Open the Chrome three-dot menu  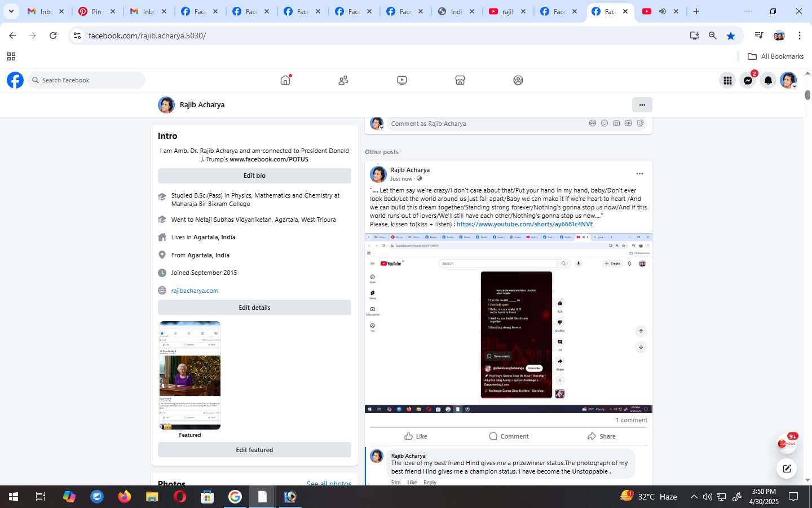(x=799, y=36)
